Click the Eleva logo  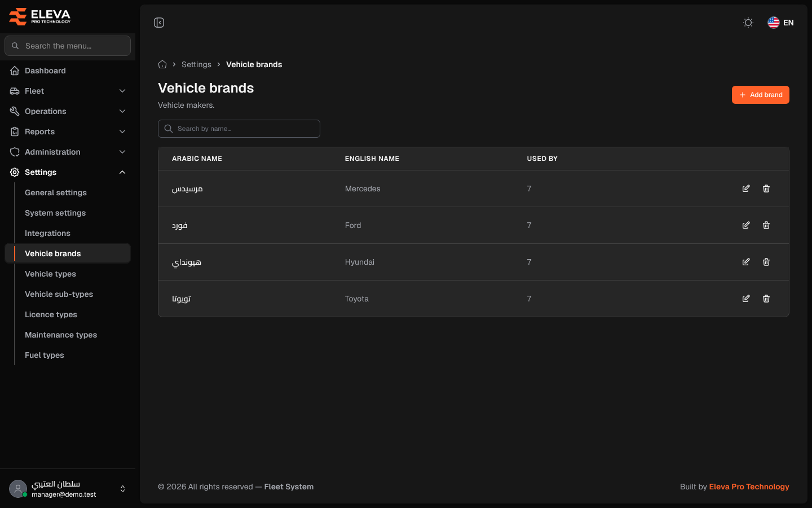[x=40, y=16]
